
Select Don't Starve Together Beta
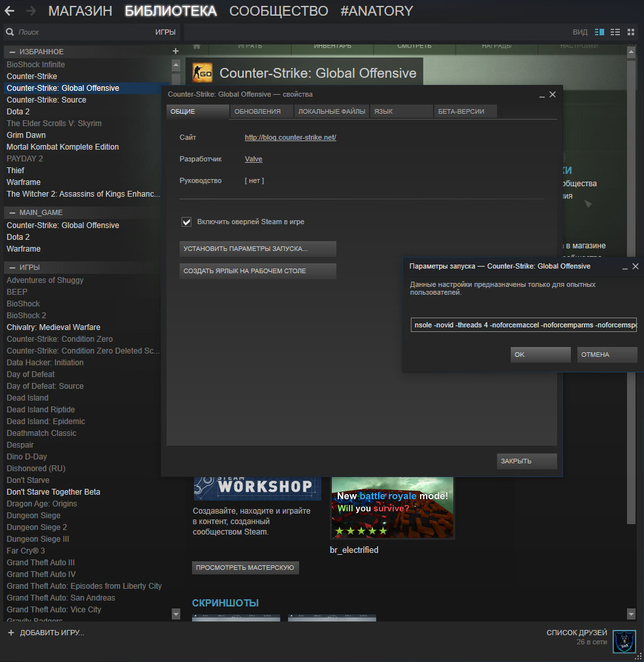click(x=53, y=492)
